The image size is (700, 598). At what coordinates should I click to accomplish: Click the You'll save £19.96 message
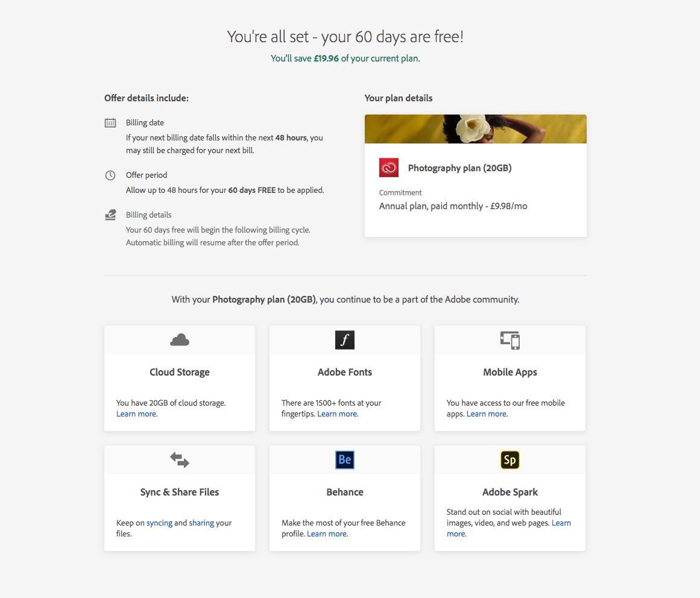pyautogui.click(x=345, y=58)
